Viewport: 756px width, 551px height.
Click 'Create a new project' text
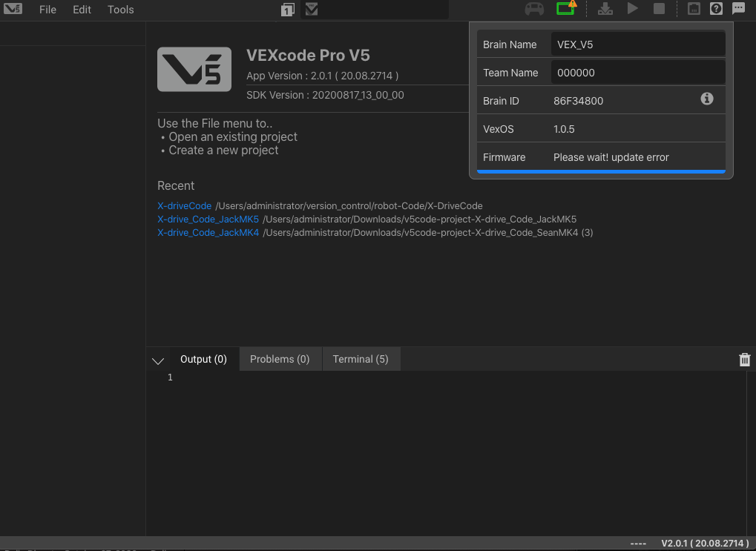point(223,151)
